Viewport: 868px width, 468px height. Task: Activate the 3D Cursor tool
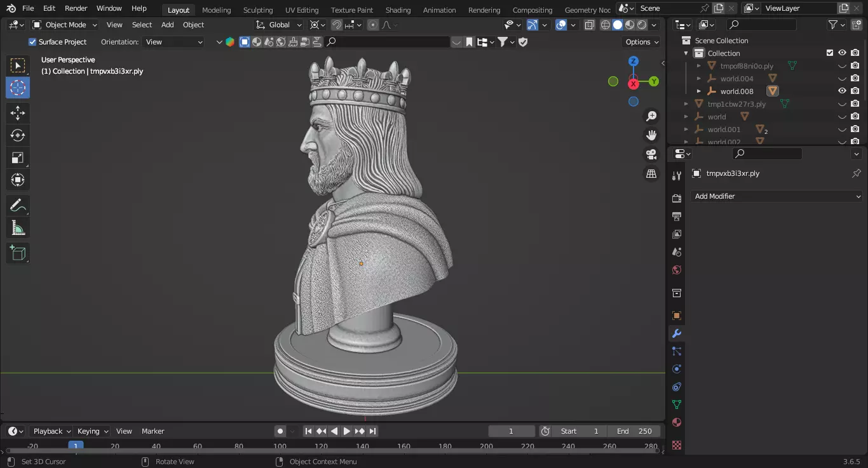click(x=18, y=88)
